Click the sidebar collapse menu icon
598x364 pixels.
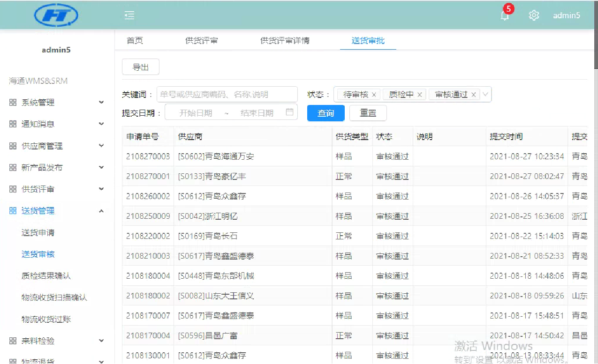tap(129, 15)
